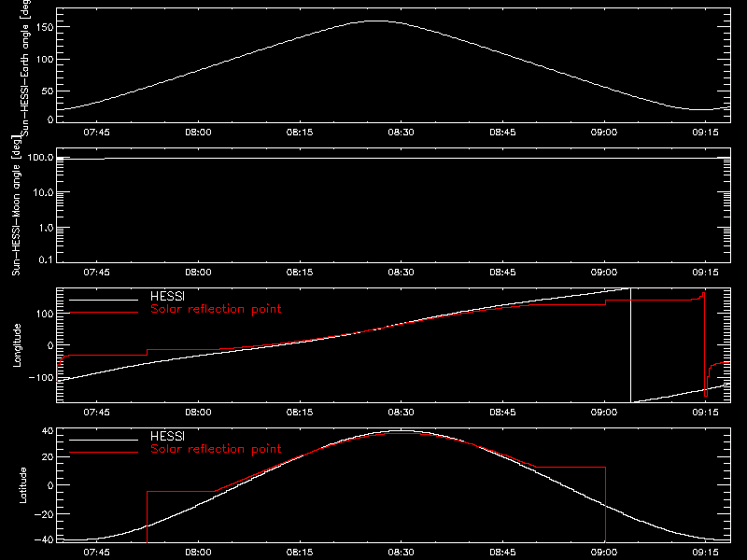Click the 0.1 tick on Moon angle axis
Image resolution: width=747 pixels, height=560 pixels.
46,259
